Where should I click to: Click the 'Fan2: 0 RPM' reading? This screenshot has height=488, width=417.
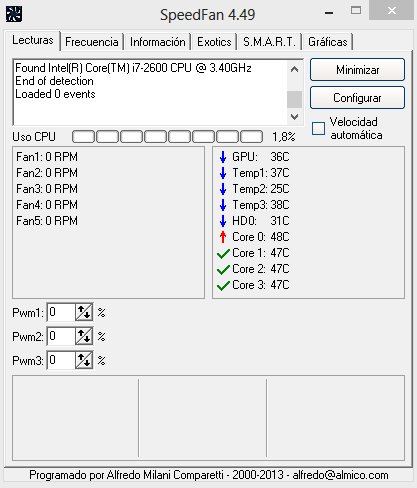pyautogui.click(x=47, y=173)
